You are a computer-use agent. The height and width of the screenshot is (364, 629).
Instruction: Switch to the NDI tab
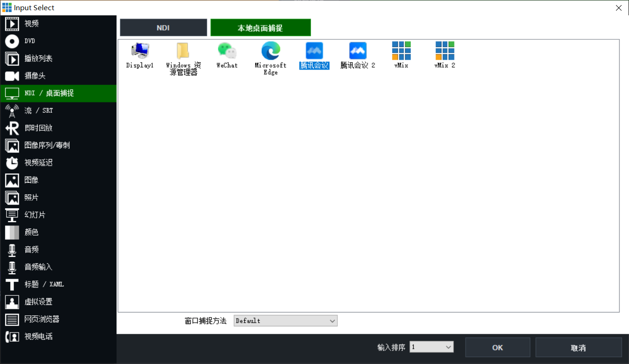[163, 28]
